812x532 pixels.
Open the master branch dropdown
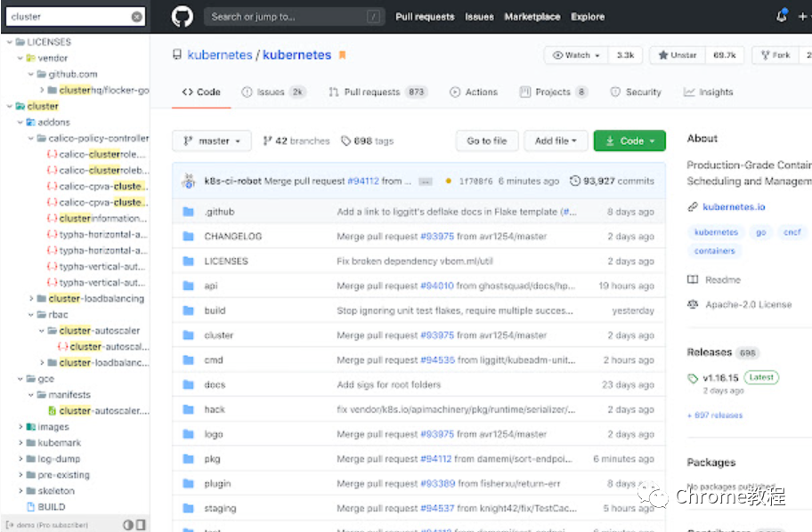pyautogui.click(x=212, y=141)
